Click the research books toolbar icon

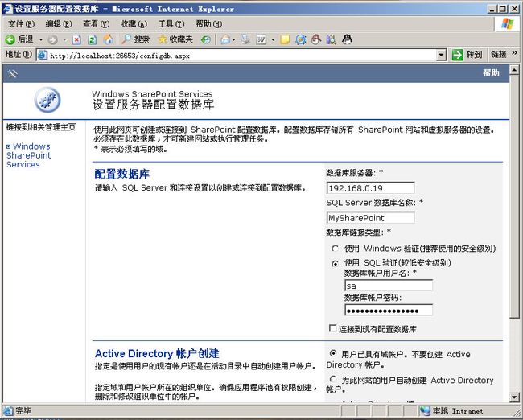(x=332, y=39)
